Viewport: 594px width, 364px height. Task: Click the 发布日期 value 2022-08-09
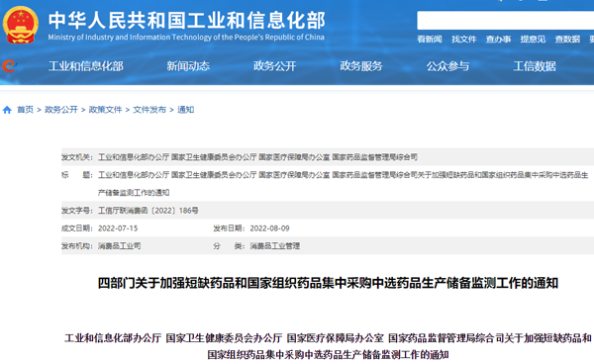click(269, 228)
